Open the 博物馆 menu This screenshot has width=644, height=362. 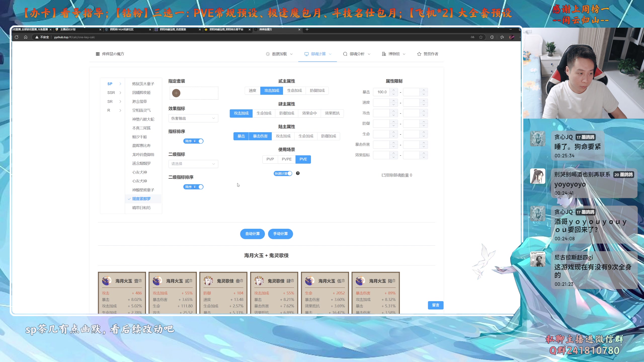pos(394,54)
